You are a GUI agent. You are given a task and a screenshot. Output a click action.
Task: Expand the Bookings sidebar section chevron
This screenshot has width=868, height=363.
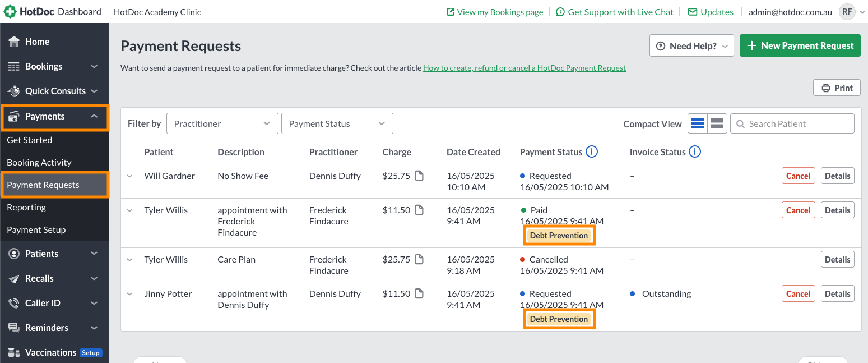pyautogui.click(x=94, y=66)
